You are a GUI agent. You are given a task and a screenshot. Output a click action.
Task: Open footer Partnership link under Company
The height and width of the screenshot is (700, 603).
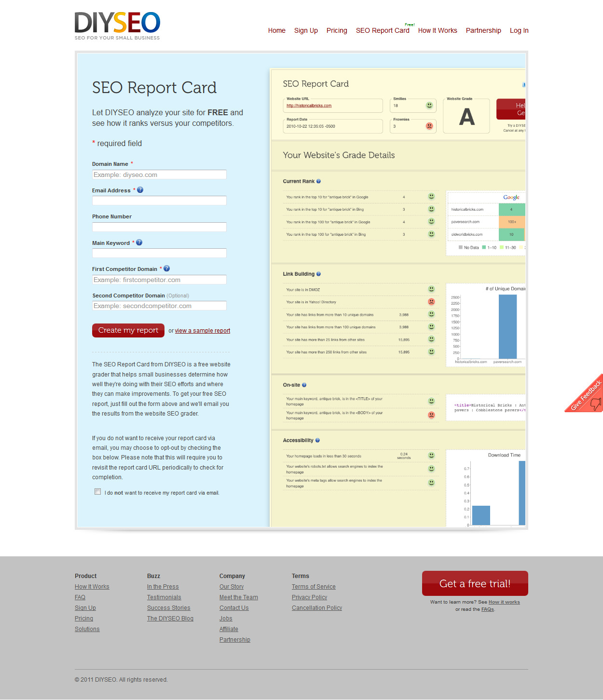[x=235, y=640]
